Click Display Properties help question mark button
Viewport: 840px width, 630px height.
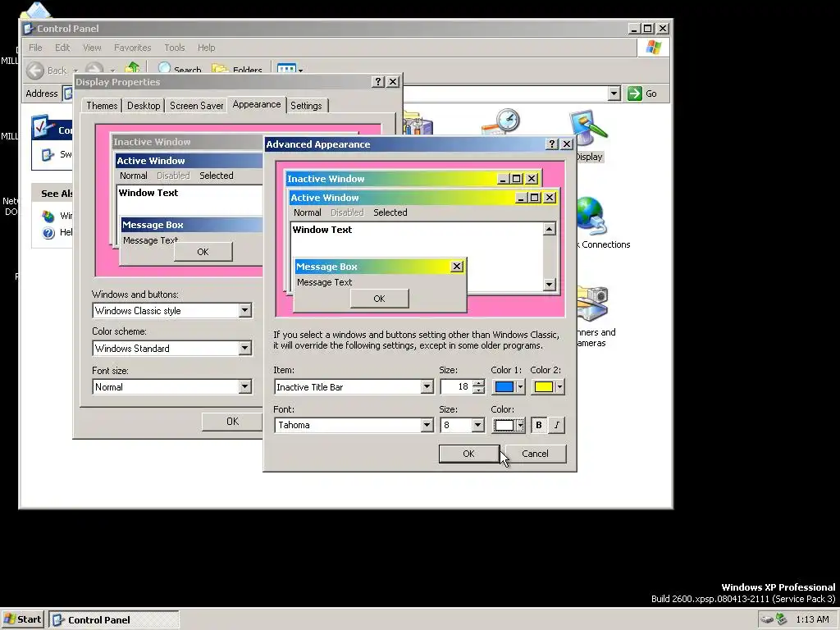tap(378, 81)
